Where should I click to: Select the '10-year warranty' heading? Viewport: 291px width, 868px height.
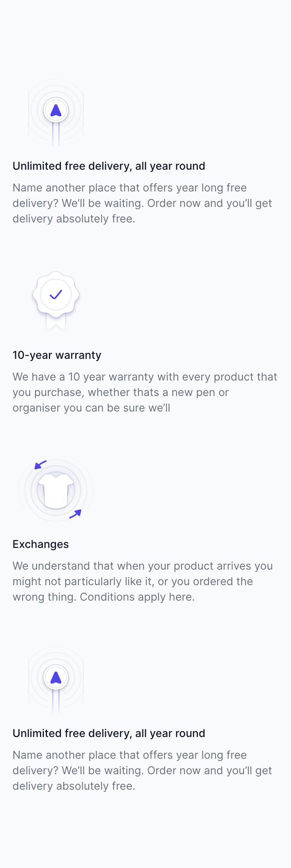57,355
